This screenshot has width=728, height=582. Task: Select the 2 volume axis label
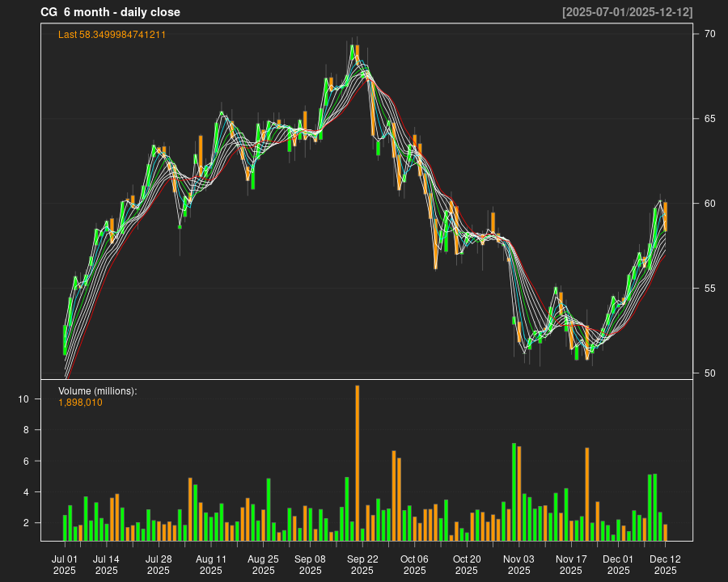coord(27,523)
